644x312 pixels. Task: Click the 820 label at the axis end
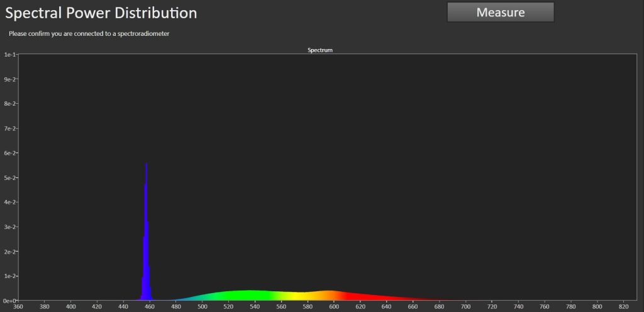(623, 306)
